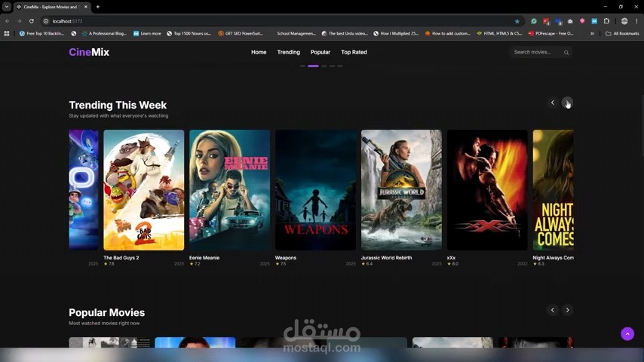
Task: Show previous Trending This Week movies
Action: [553, 103]
